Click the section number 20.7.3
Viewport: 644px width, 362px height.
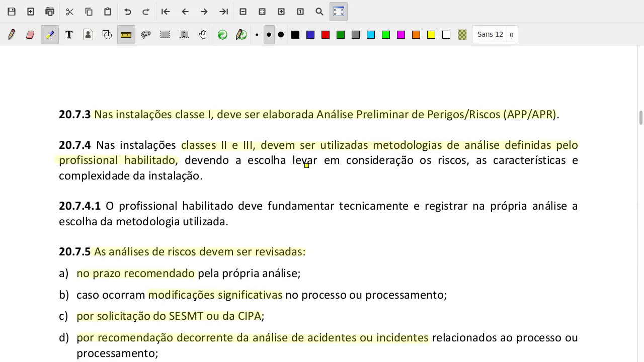click(x=74, y=115)
